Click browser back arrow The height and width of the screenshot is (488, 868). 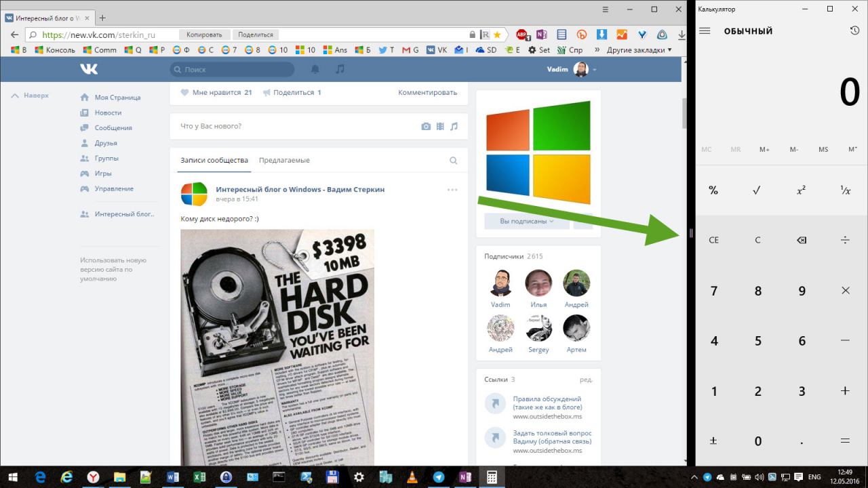coord(14,35)
